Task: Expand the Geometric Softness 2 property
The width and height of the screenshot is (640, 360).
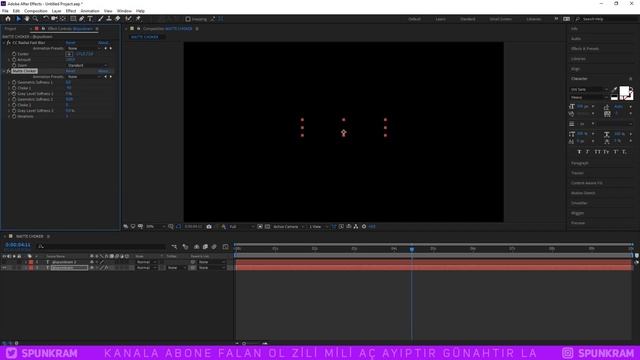Action: pyautogui.click(x=9, y=99)
